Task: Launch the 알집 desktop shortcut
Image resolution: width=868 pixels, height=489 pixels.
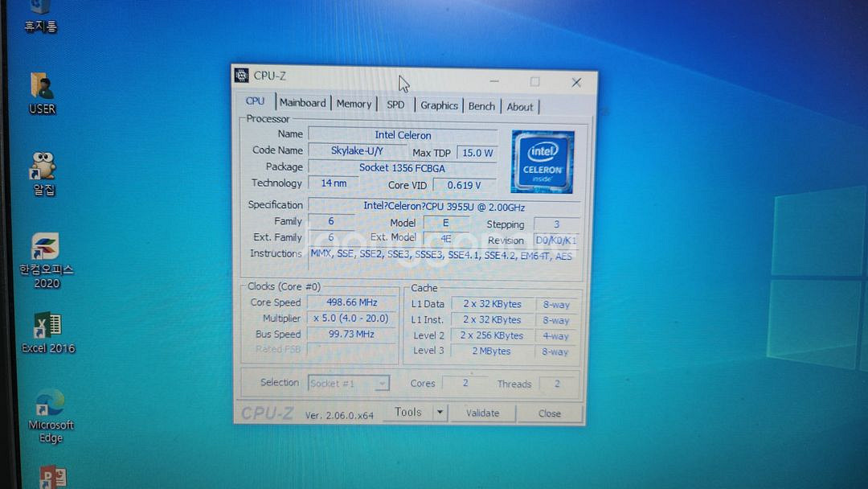Action: tap(43, 174)
